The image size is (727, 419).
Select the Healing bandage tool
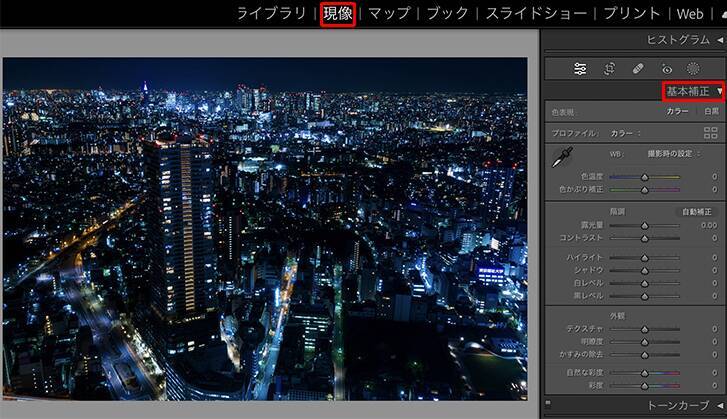(638, 68)
